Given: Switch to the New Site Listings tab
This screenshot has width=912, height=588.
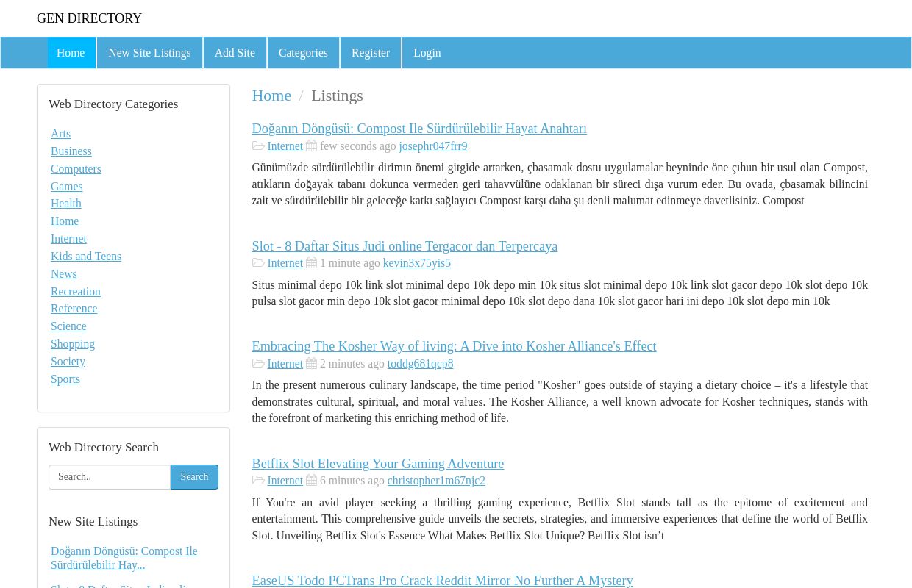Looking at the screenshot, I should click(149, 53).
